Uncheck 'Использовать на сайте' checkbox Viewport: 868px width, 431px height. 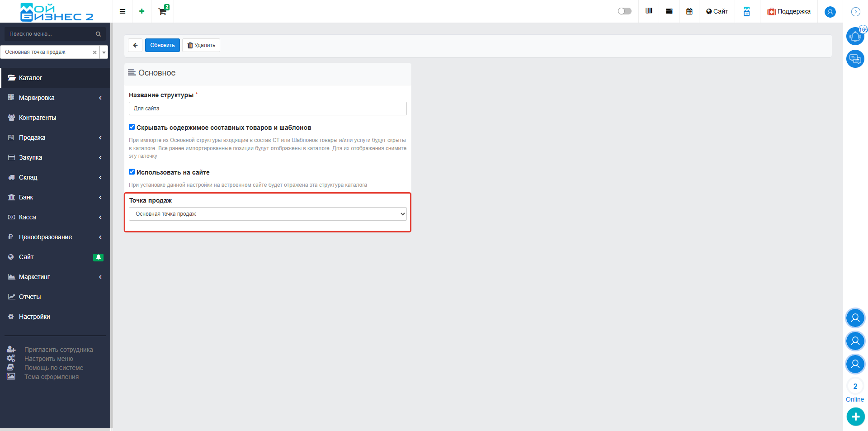click(x=132, y=172)
